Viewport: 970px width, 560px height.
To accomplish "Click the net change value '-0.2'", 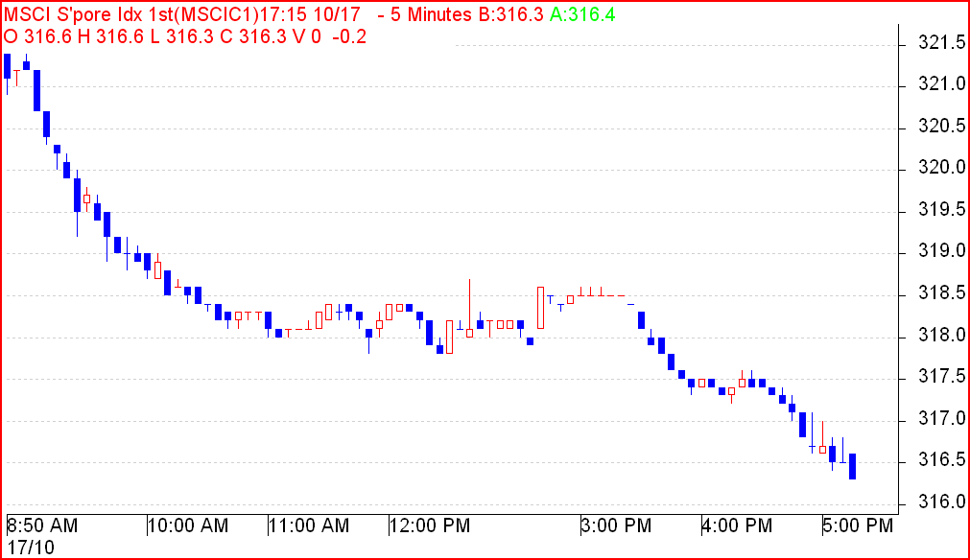I will point(349,36).
